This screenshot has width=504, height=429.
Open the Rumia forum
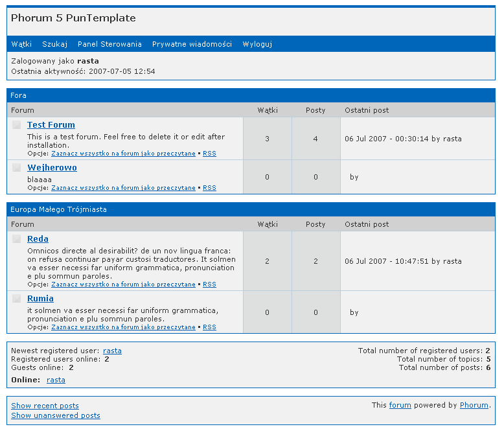tap(40, 299)
